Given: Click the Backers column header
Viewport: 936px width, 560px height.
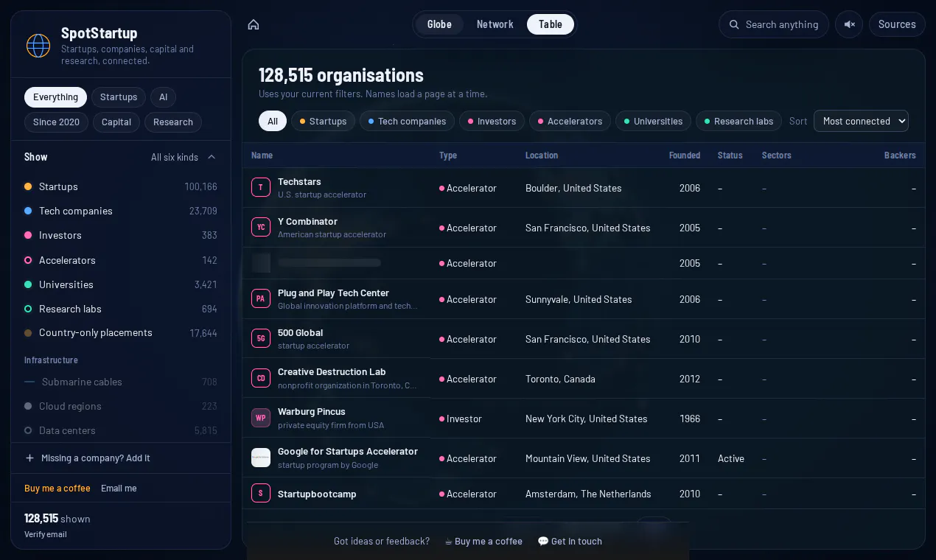Looking at the screenshot, I should [900, 155].
